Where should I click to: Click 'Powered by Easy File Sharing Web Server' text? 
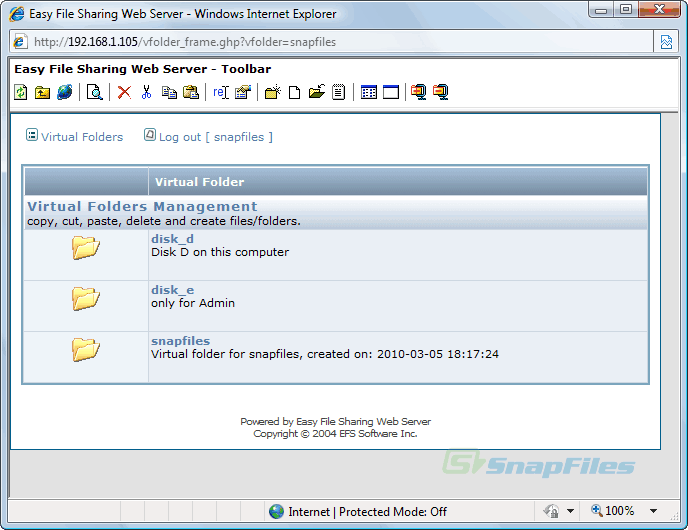pos(336,422)
